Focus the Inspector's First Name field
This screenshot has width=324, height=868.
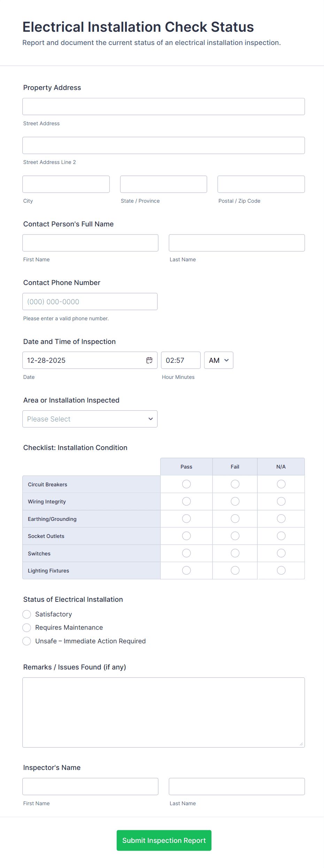[x=90, y=787]
